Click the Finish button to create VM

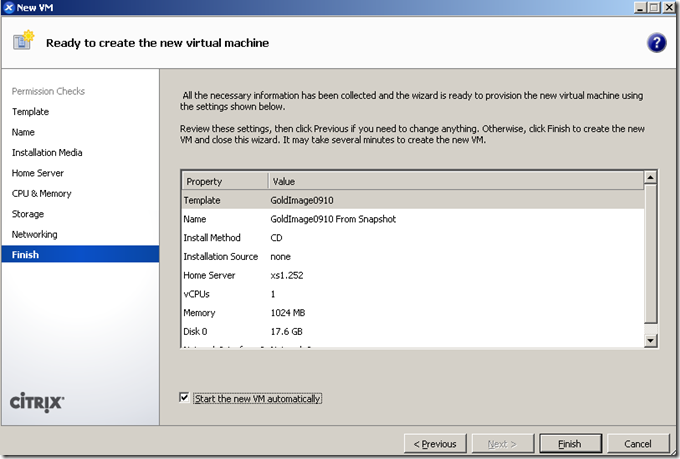[x=570, y=444]
